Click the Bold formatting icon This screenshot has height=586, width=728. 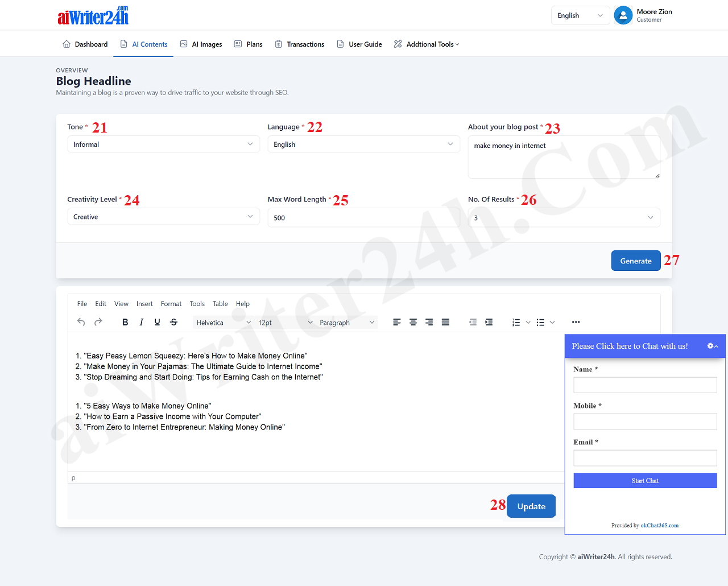(125, 322)
